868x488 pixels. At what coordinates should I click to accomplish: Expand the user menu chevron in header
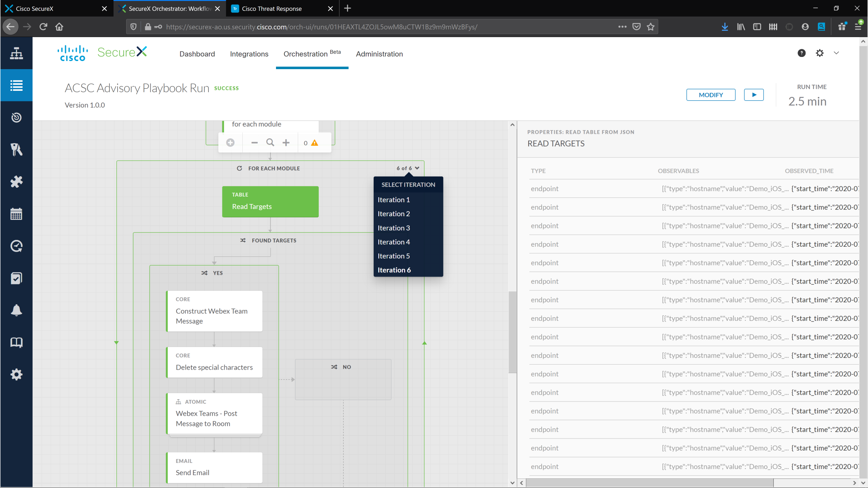[x=836, y=53]
